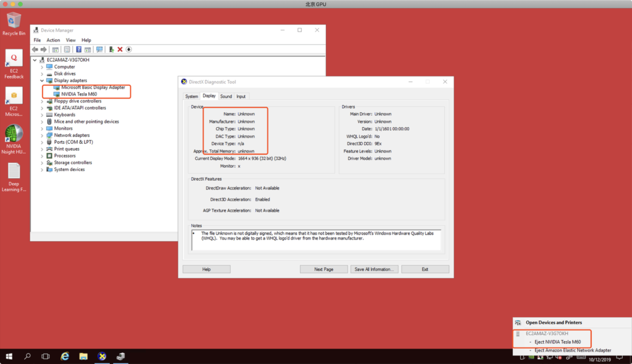This screenshot has height=364, width=632.
Task: Click the blue Help toolbar icon
Action: tap(78, 49)
